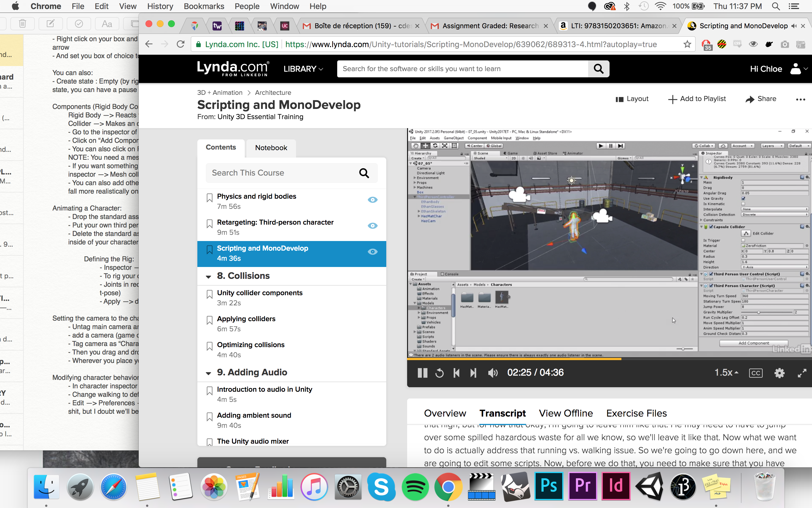Open video player settings gear
This screenshot has width=812, height=508.
tap(779, 373)
